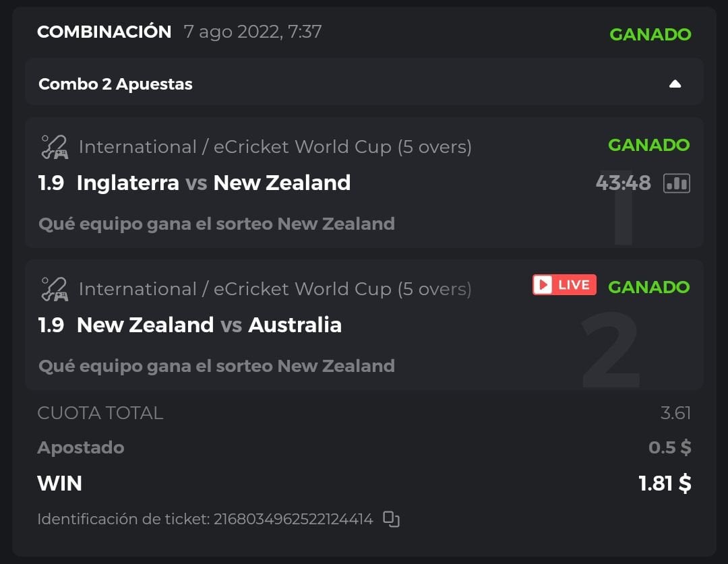Click GANADO status next to LIVE badge
The image size is (728, 564).
coord(648,287)
